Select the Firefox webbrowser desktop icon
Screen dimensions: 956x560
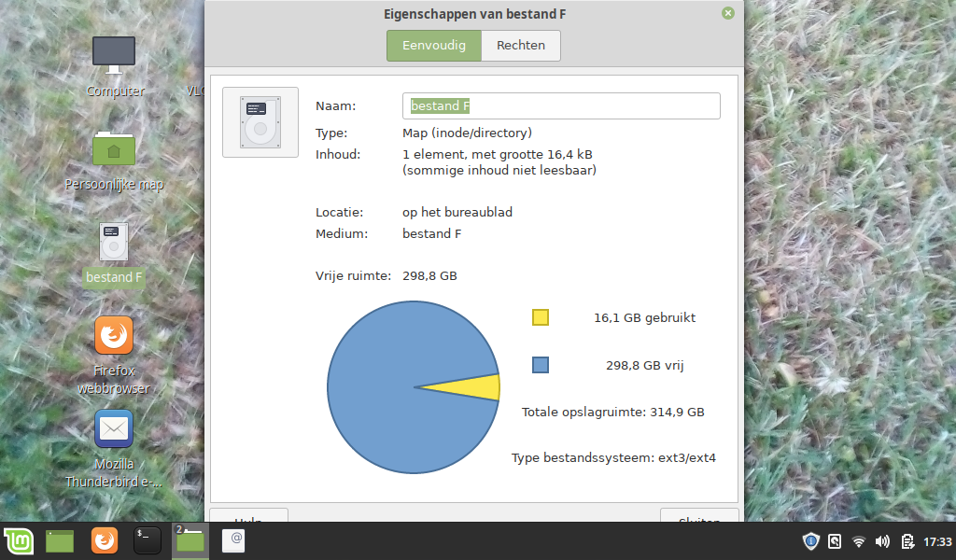(114, 336)
